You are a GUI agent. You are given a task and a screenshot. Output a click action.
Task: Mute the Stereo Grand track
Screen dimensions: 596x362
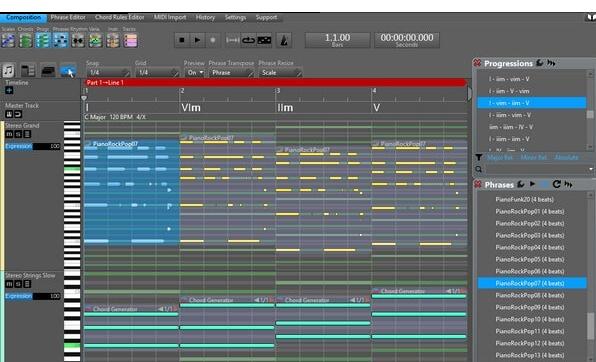click(x=9, y=134)
